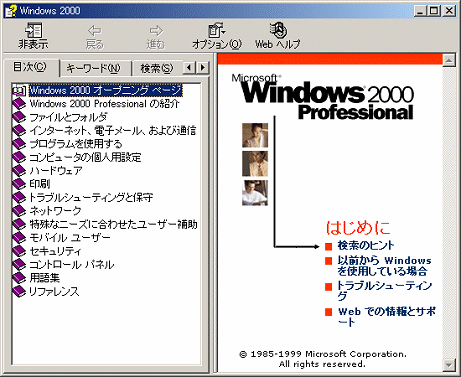The width and height of the screenshot is (461, 377).
Task: Switch to the 検索(S) tab
Action: (157, 68)
